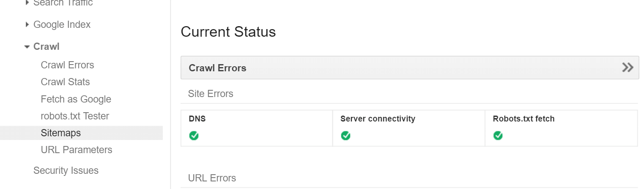Click the Crawl Errors panel header

coord(217,68)
